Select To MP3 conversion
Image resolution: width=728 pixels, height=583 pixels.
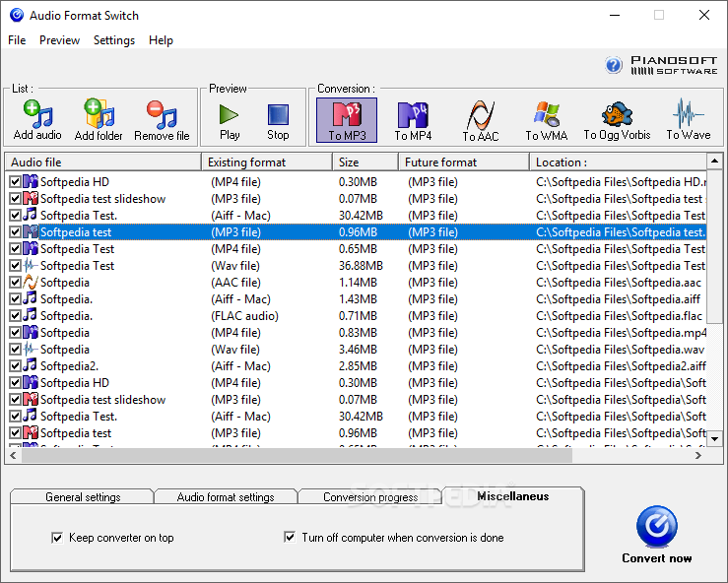(x=347, y=120)
